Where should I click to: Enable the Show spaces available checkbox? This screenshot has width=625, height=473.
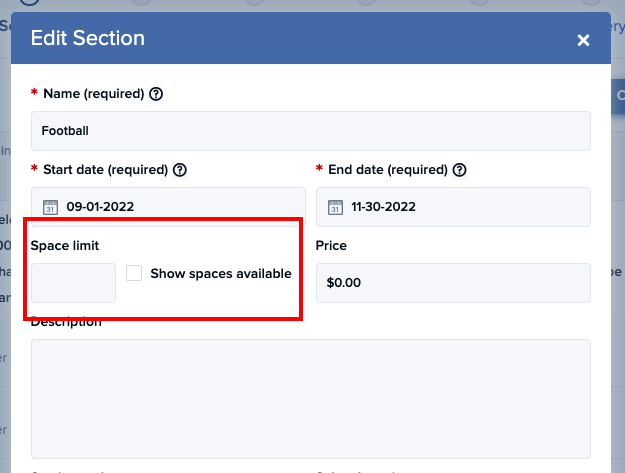(x=134, y=273)
